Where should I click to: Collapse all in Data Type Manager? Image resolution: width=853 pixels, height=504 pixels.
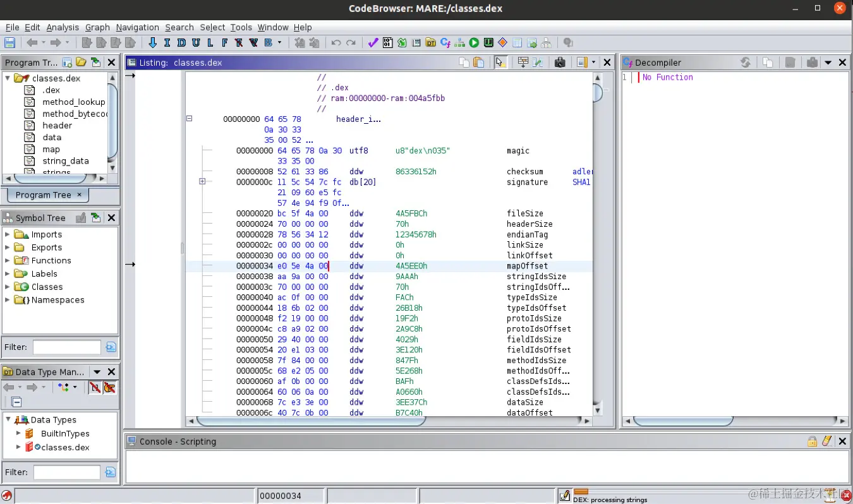click(x=17, y=402)
